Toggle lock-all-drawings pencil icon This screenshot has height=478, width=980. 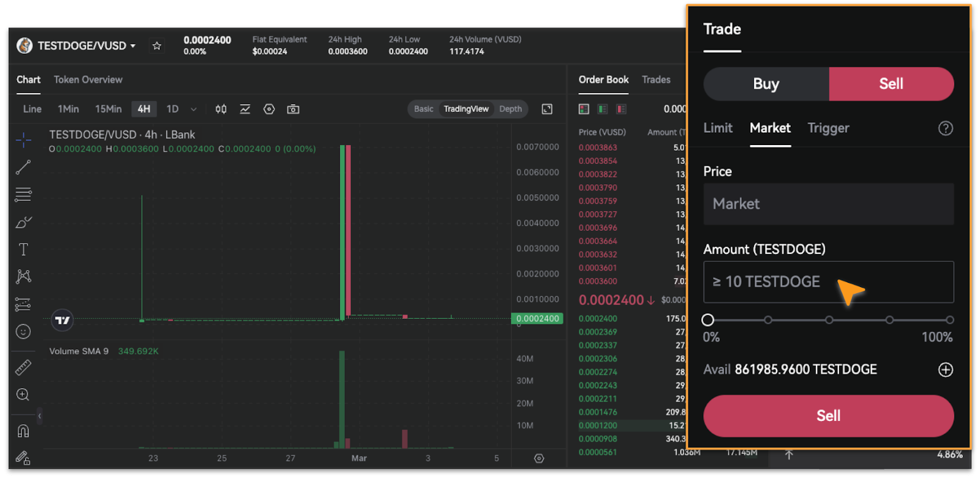23,458
